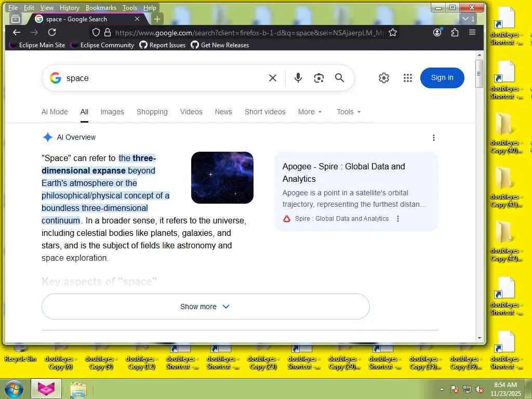The height and width of the screenshot is (399, 532).
Task: Expand the More search filter dropdown
Action: pos(310,112)
